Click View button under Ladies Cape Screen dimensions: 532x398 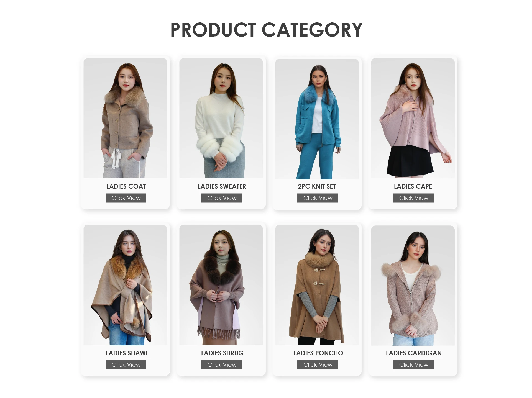tap(413, 198)
